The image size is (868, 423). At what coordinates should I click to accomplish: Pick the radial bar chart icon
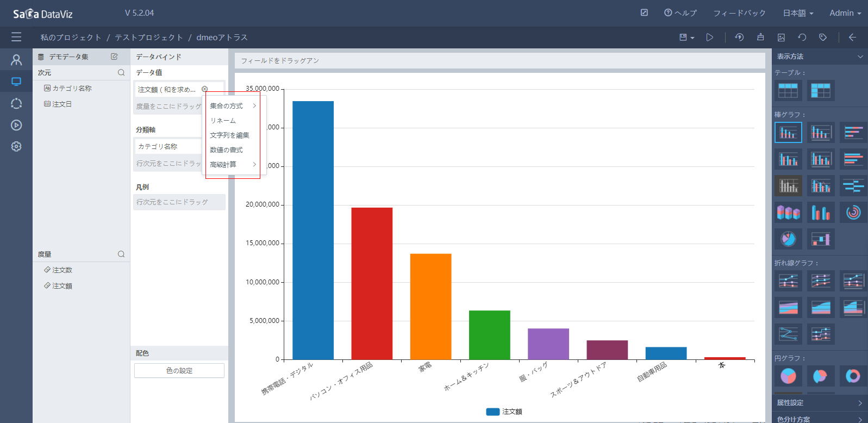pyautogui.click(x=853, y=213)
